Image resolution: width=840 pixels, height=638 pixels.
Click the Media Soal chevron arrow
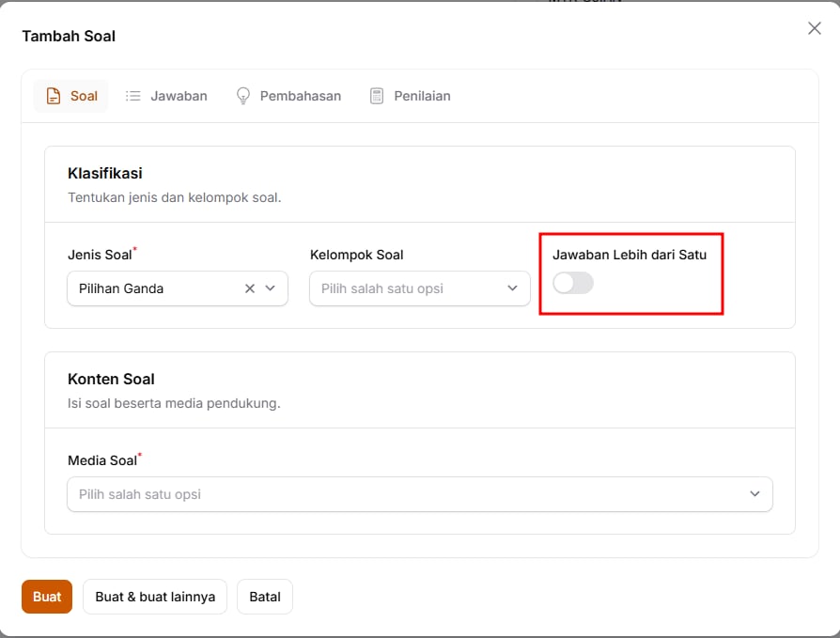tap(754, 494)
